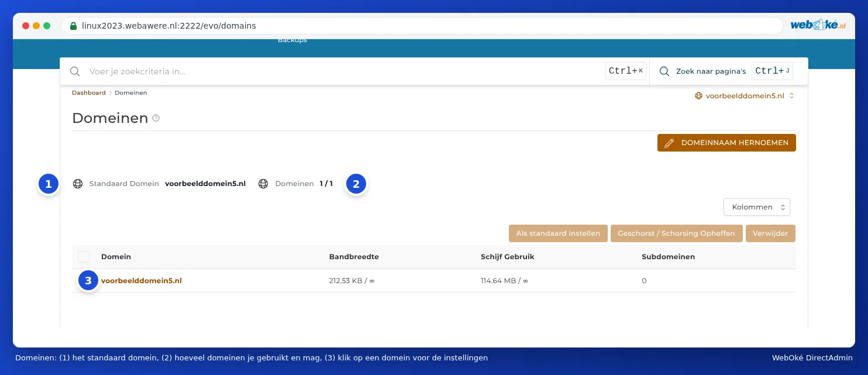Click the disk usage value 114.64 MB / ∞
This screenshot has height=375, width=868.
pos(504,281)
